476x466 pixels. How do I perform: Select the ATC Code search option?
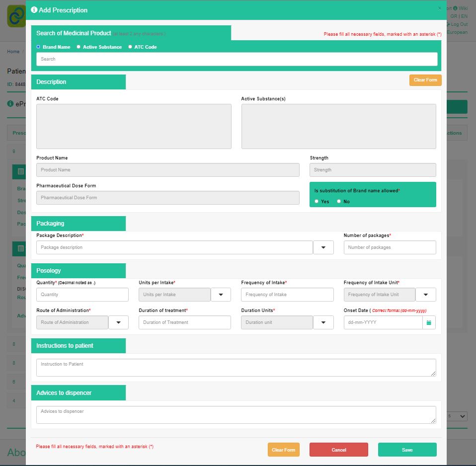click(x=130, y=47)
